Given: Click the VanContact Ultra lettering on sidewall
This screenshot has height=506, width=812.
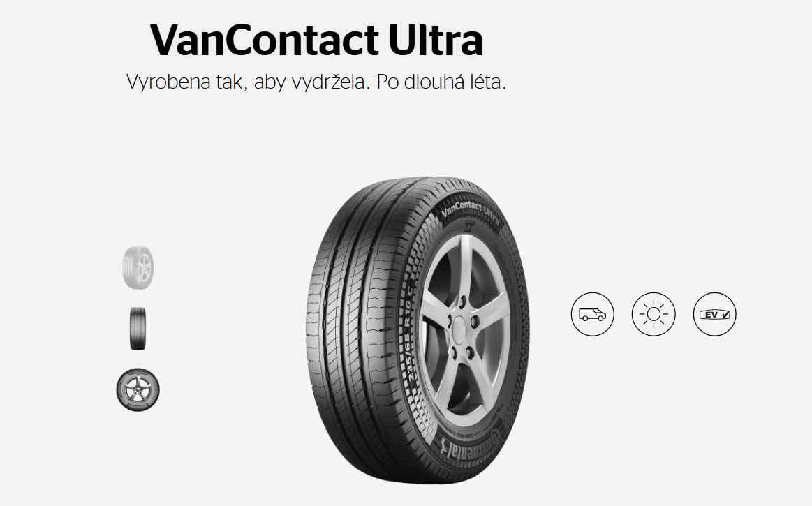Looking at the screenshot, I should [x=470, y=211].
